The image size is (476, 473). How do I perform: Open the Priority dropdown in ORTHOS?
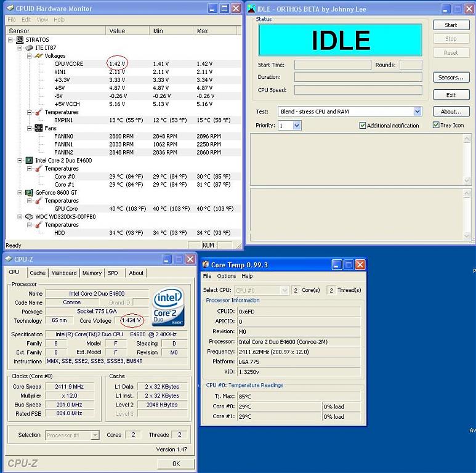coord(297,126)
